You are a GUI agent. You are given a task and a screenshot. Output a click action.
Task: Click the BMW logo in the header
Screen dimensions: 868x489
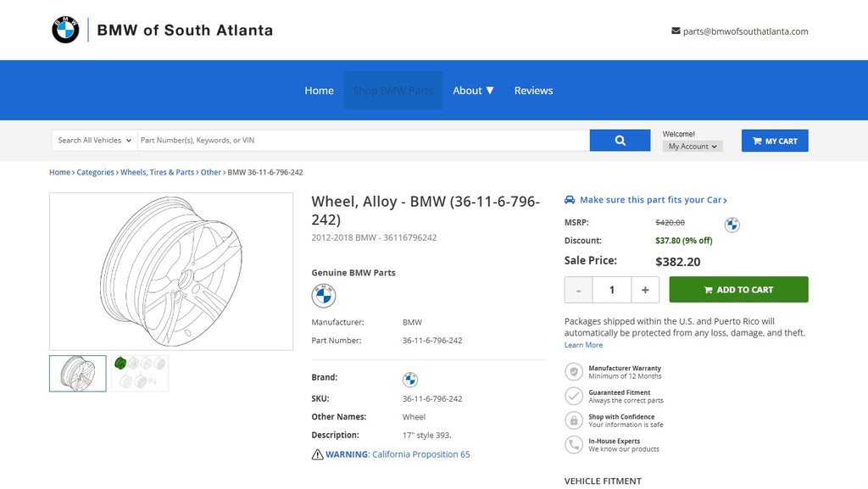point(65,31)
